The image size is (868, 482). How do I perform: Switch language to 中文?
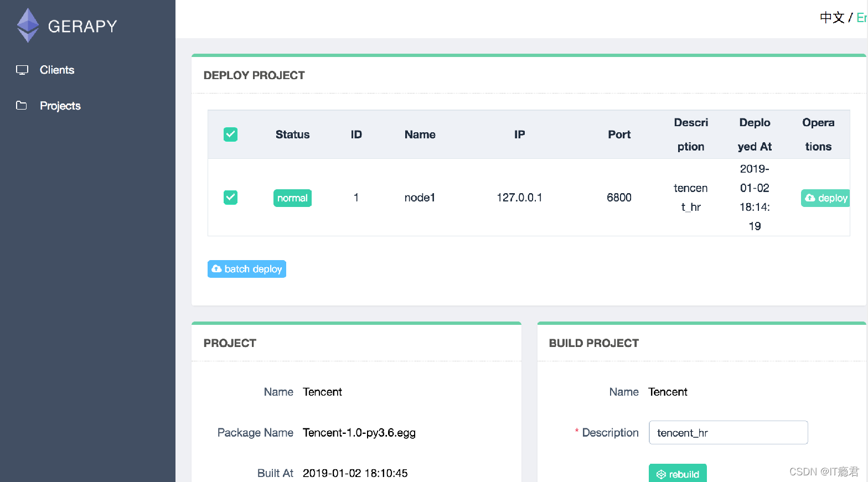832,18
